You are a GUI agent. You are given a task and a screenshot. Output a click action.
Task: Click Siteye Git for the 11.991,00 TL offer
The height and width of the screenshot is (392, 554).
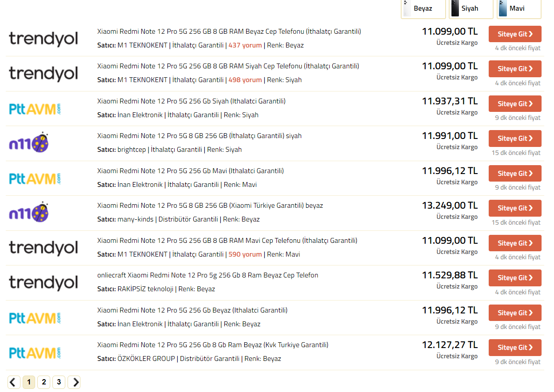[x=515, y=139]
